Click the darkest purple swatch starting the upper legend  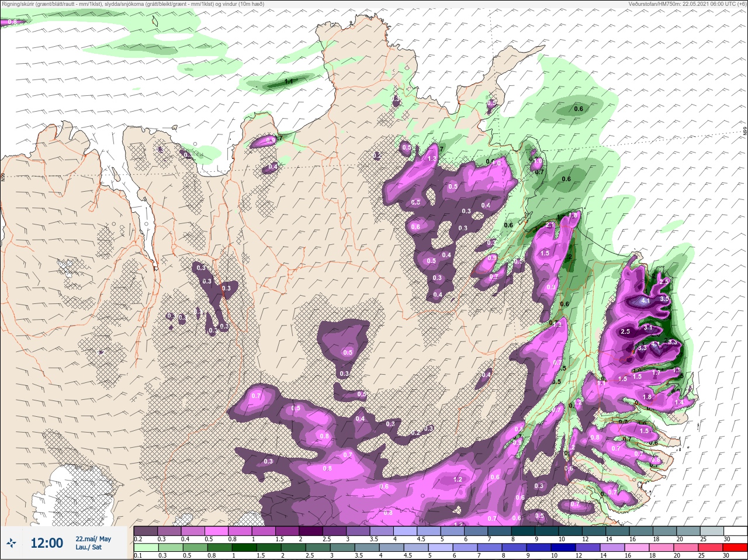point(146,531)
